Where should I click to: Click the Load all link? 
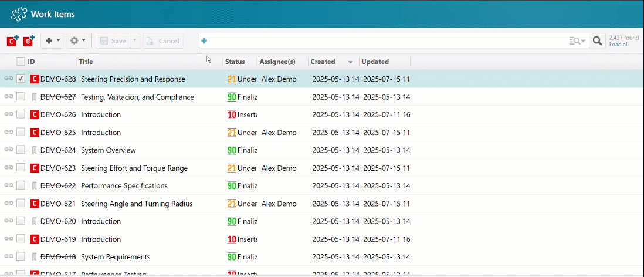point(618,45)
